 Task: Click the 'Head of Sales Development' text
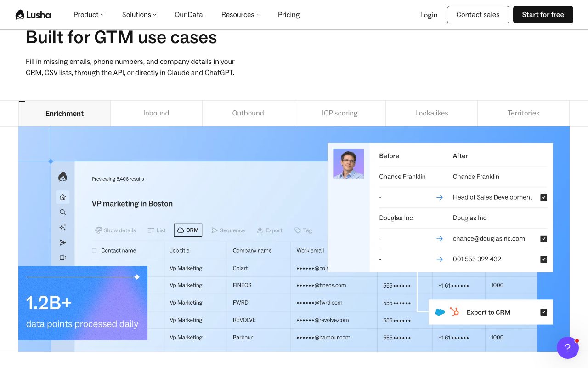point(492,197)
